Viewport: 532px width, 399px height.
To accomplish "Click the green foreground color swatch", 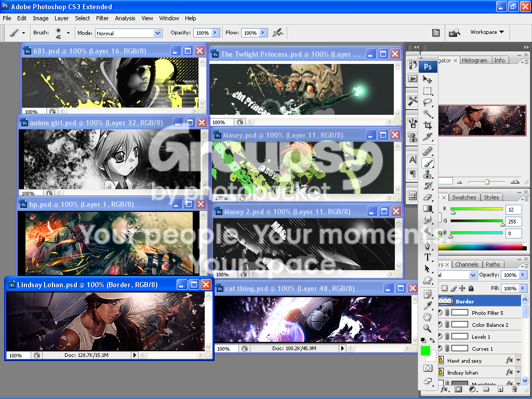I will pyautogui.click(x=425, y=351).
